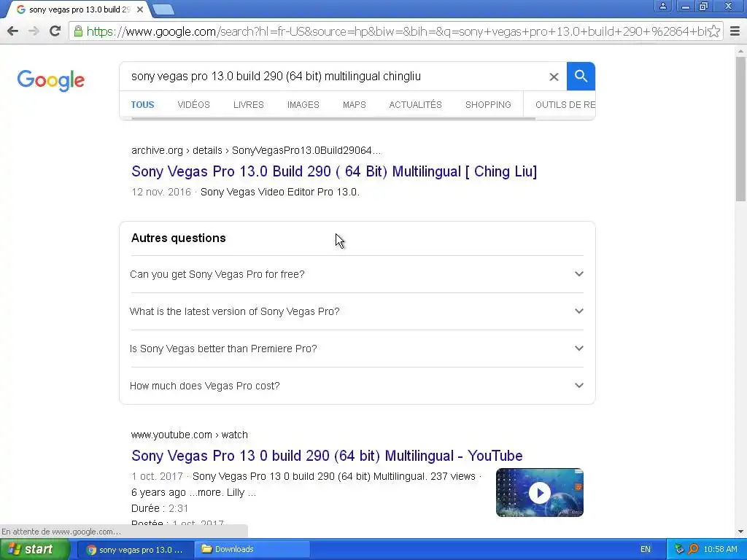Expand 'Is Sony Vegas better than Premiere Pro?'
This screenshot has width=747, height=560.
357,349
